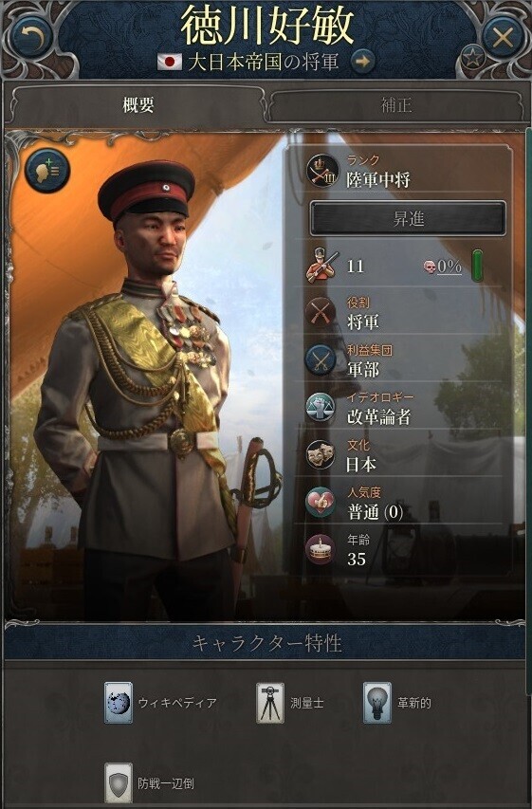Click the 大日本帝国の将軍 title link
This screenshot has width=532, height=809.
[x=264, y=62]
